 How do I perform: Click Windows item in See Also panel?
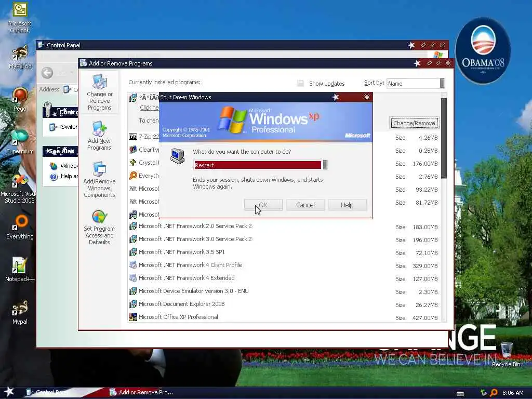tap(64, 166)
